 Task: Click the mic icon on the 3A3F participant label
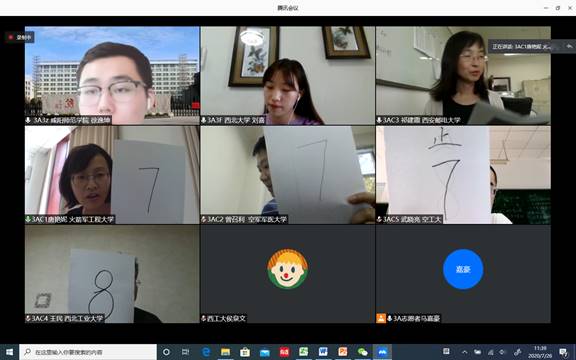pyautogui.click(x=204, y=120)
